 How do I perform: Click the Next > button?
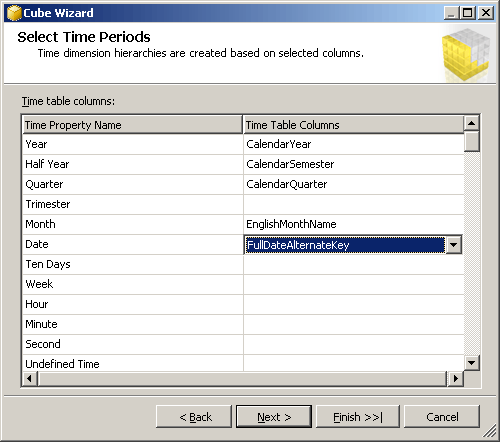(274, 417)
